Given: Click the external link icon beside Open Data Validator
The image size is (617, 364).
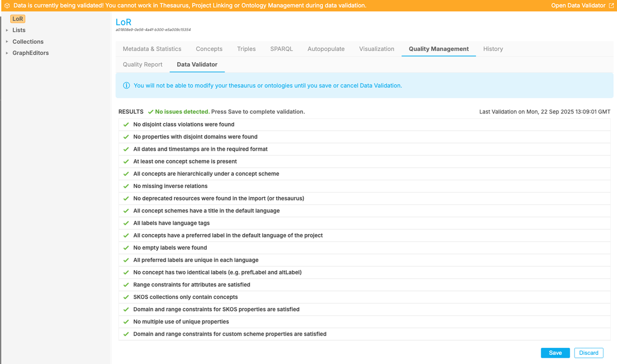Looking at the screenshot, I should [x=611, y=5].
